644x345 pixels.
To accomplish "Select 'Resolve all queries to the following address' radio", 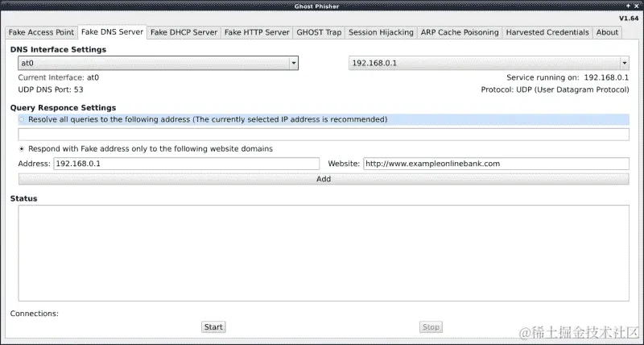I will point(22,119).
